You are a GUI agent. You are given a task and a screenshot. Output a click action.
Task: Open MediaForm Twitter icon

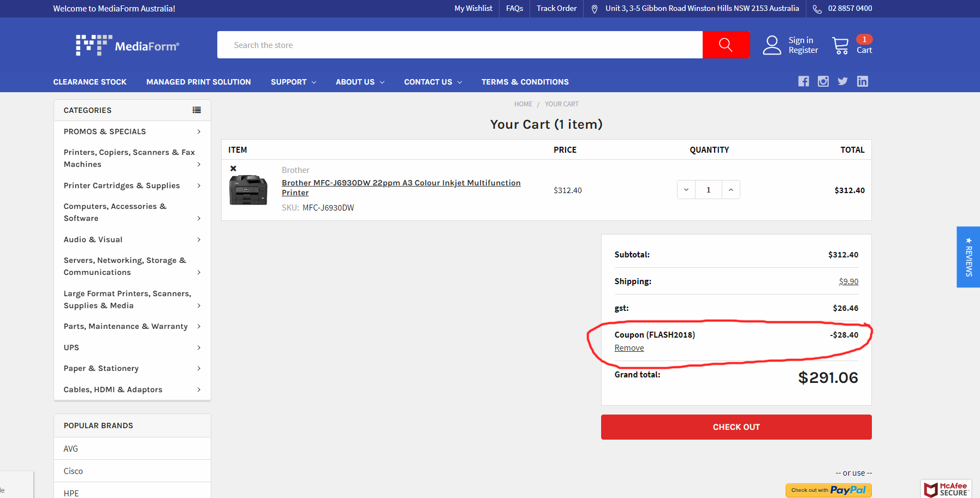point(843,81)
